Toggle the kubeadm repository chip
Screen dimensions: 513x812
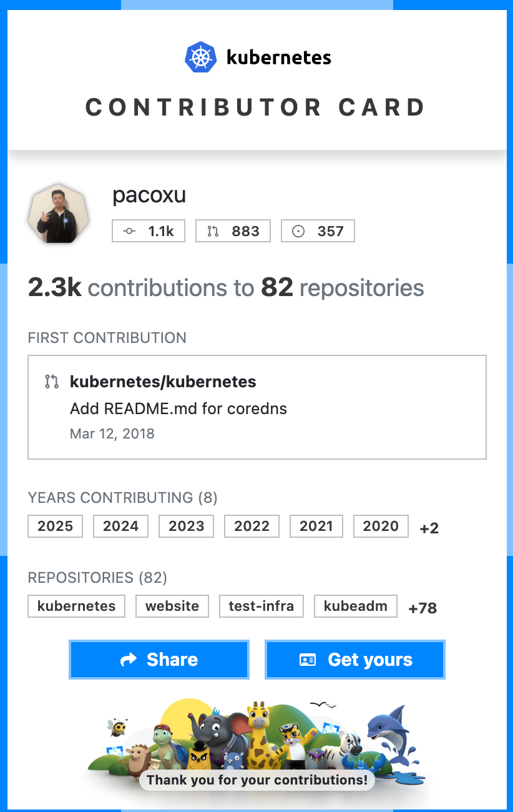tap(355, 606)
